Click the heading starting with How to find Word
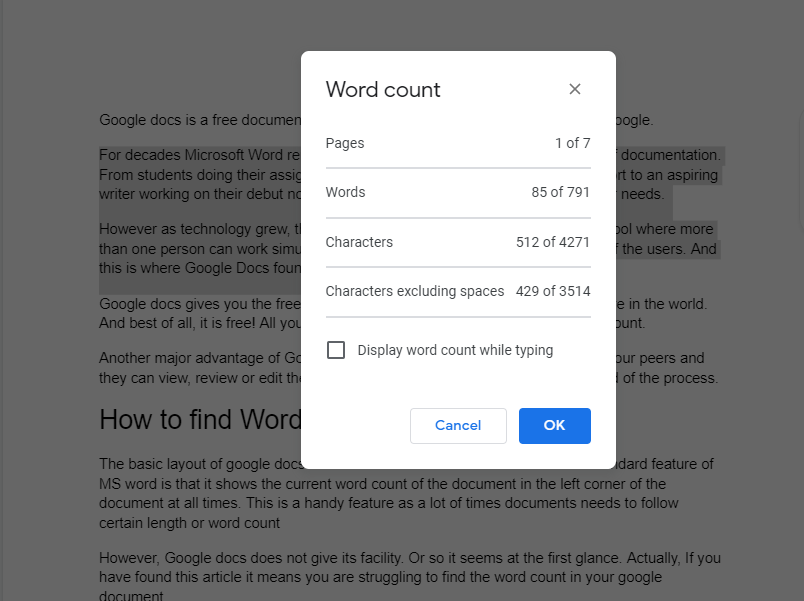The height and width of the screenshot is (601, 804). [200, 420]
